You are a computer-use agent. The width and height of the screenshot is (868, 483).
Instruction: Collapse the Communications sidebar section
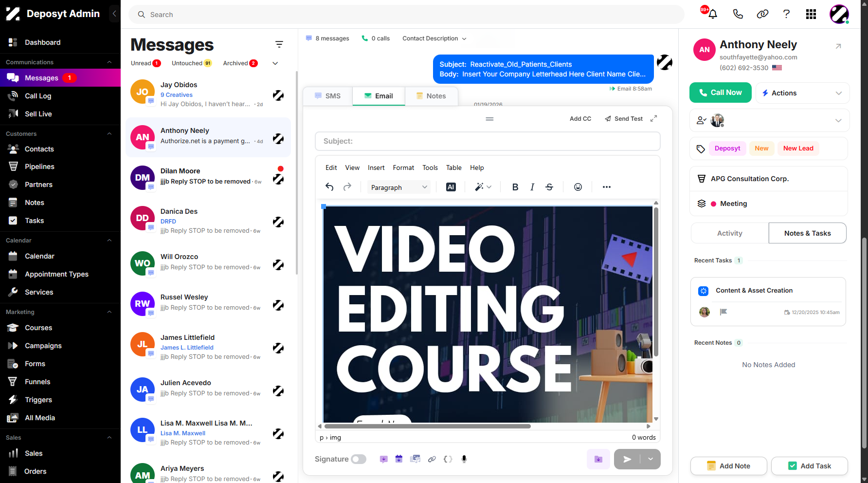[109, 62]
